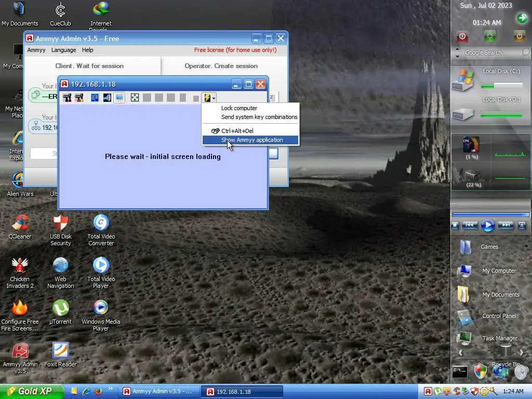Open the Internet Download desktop icon

click(x=101, y=15)
